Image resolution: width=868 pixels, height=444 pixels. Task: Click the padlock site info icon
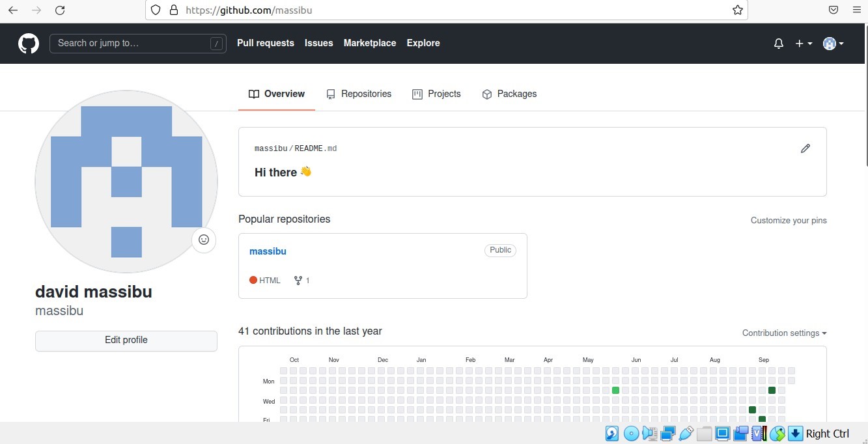point(173,10)
